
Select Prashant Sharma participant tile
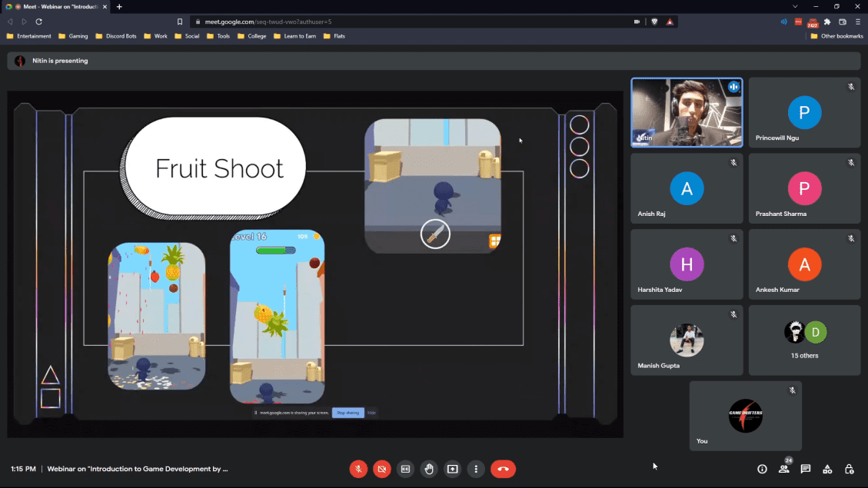(804, 188)
